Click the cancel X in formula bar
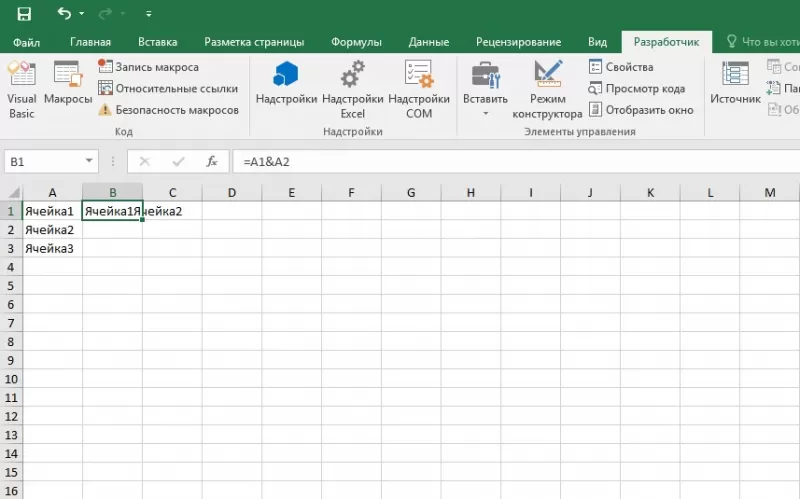The image size is (800, 499). [x=144, y=162]
